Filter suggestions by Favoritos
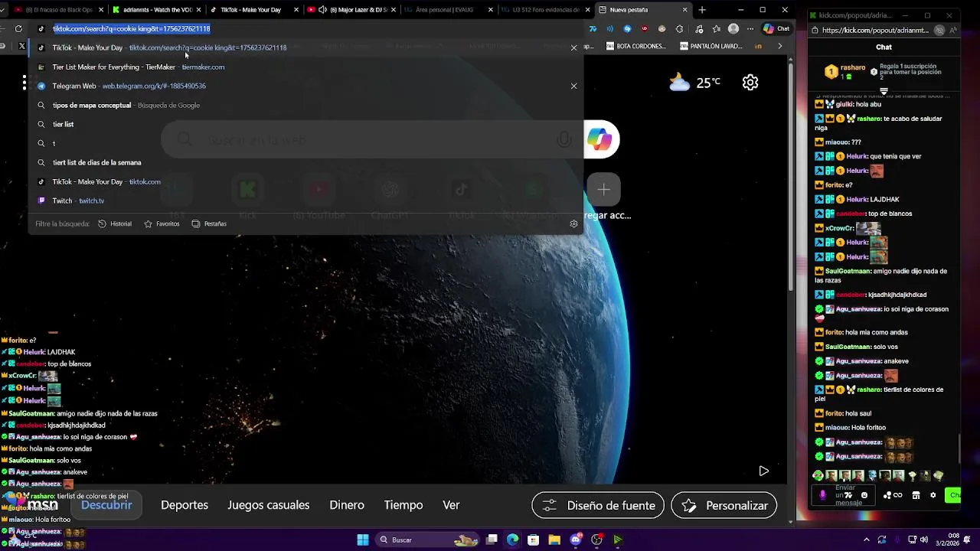The height and width of the screenshot is (551, 980). tap(162, 223)
